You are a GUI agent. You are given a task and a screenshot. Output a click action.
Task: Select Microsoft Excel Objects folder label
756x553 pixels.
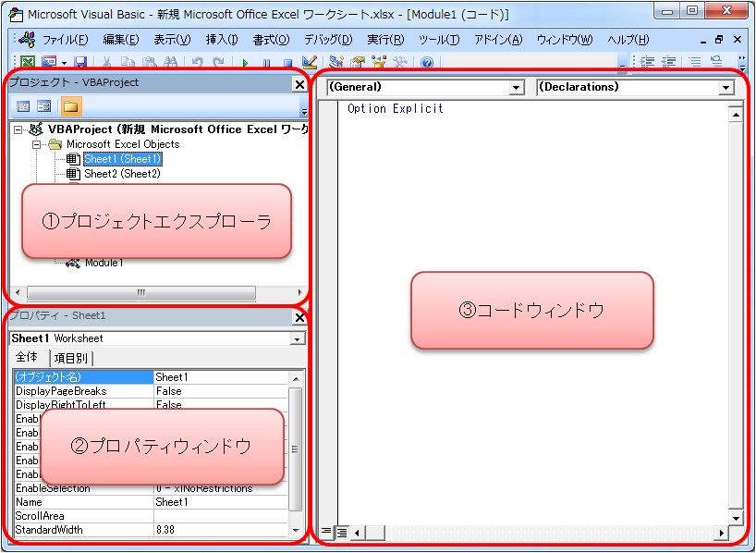(123, 144)
